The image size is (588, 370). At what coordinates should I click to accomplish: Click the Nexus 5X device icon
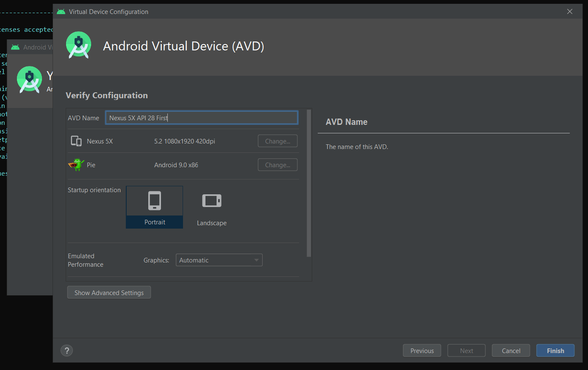click(76, 141)
